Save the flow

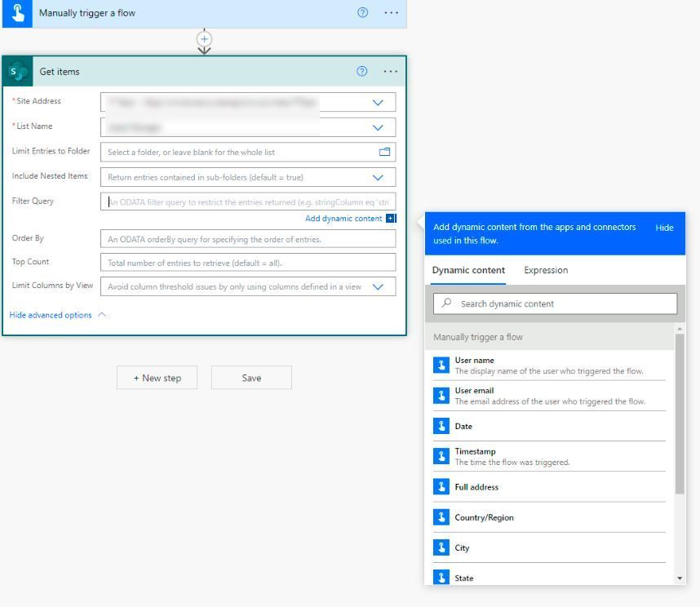(251, 378)
